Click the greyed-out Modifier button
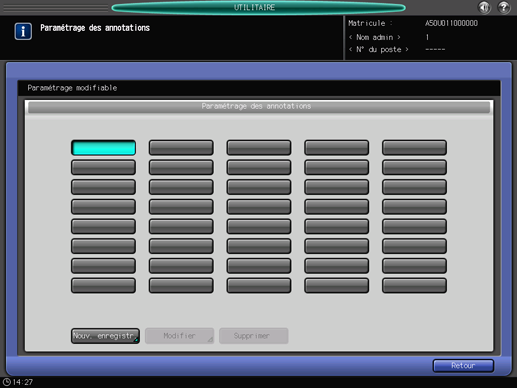This screenshot has width=517, height=388. point(179,336)
